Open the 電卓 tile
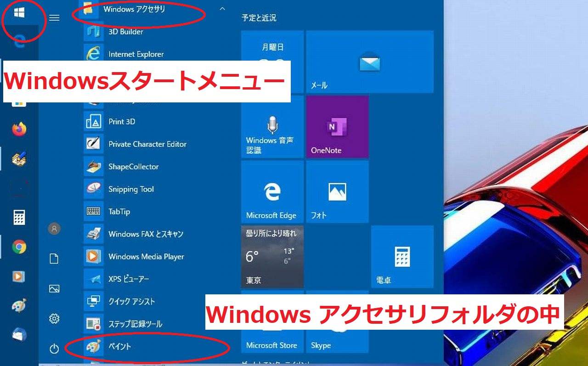This screenshot has height=366, width=588. click(x=402, y=257)
